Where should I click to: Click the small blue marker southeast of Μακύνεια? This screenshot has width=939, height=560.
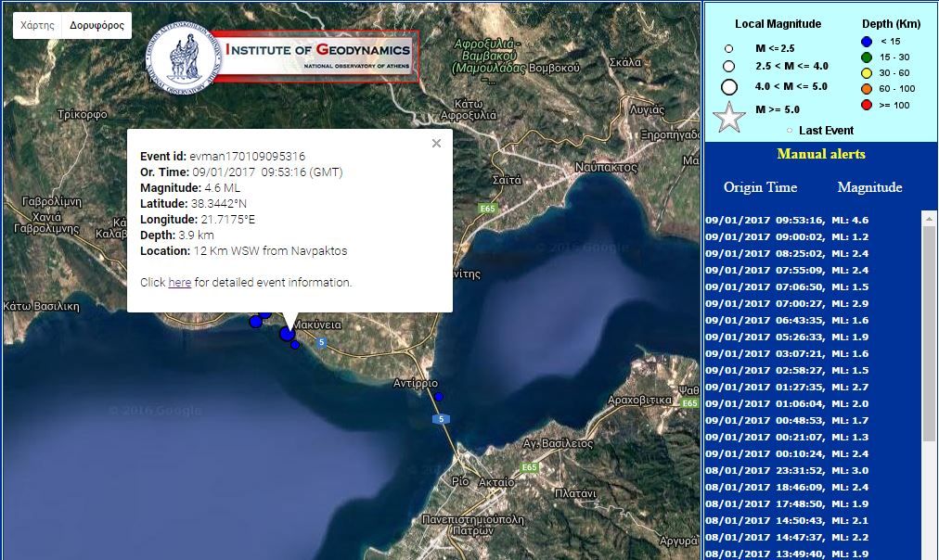tap(295, 345)
